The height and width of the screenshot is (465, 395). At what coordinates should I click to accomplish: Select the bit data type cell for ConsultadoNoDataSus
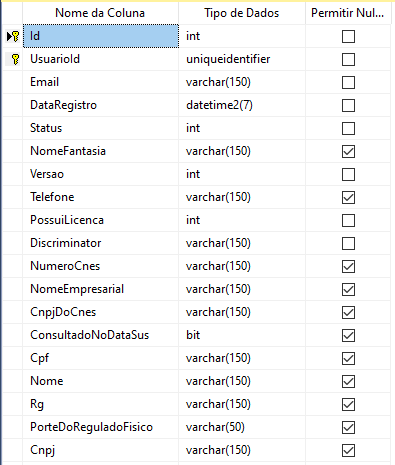click(x=242, y=335)
